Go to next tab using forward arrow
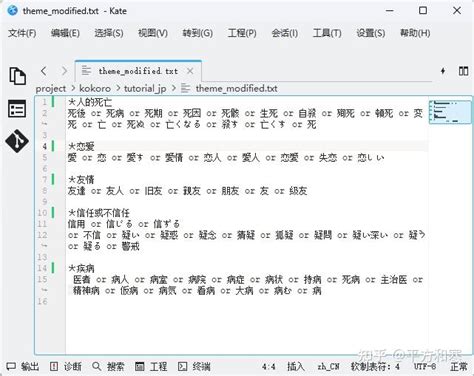 tap(64, 71)
